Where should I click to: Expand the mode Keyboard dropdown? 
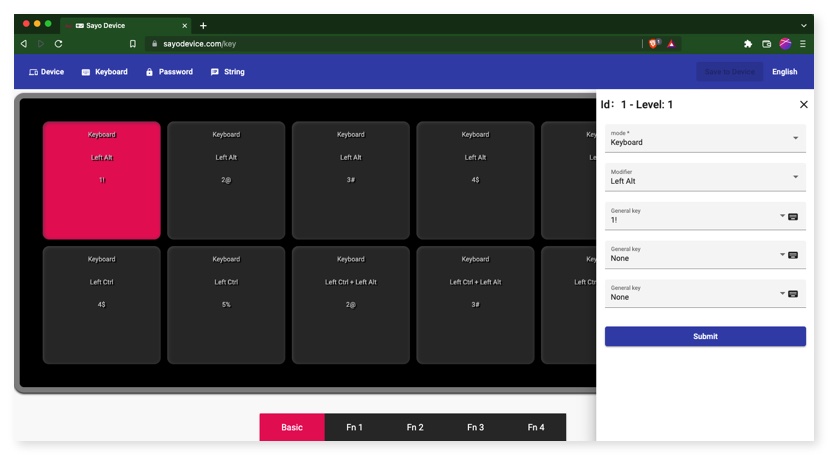[795, 138]
